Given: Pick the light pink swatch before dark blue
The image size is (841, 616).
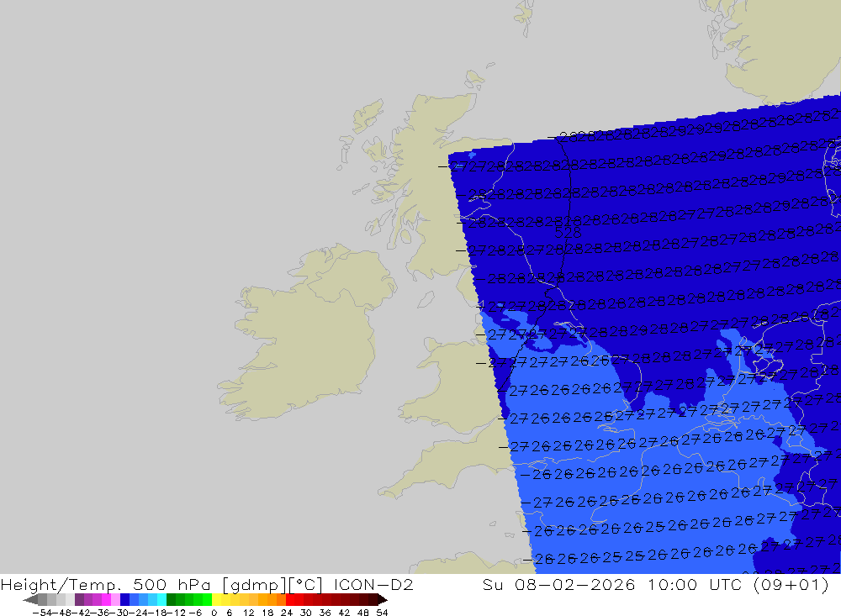Looking at the screenshot, I should coord(115,599).
